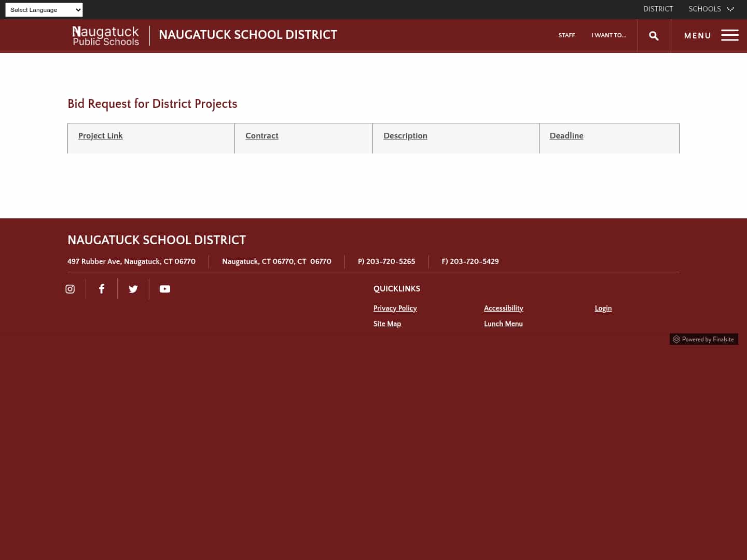Open the Privacy Policy link
Screen dimensions: 747x560
tap(395, 308)
